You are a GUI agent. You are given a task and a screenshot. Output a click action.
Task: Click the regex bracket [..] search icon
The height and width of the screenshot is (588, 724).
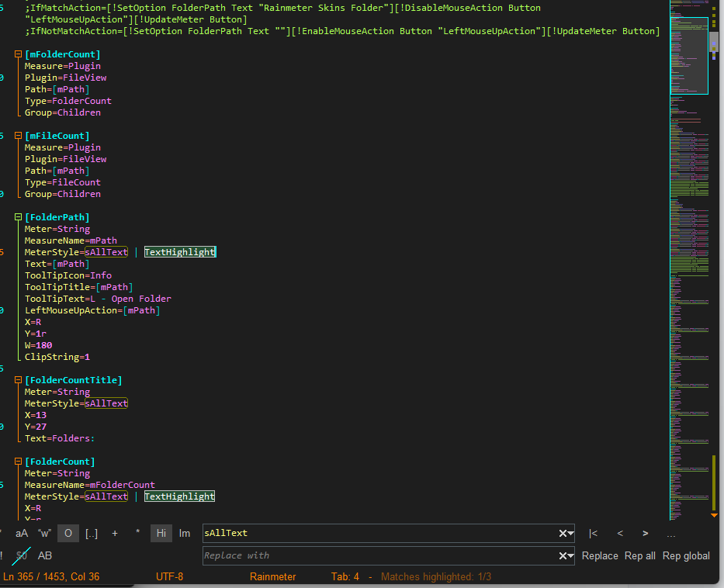coord(92,533)
